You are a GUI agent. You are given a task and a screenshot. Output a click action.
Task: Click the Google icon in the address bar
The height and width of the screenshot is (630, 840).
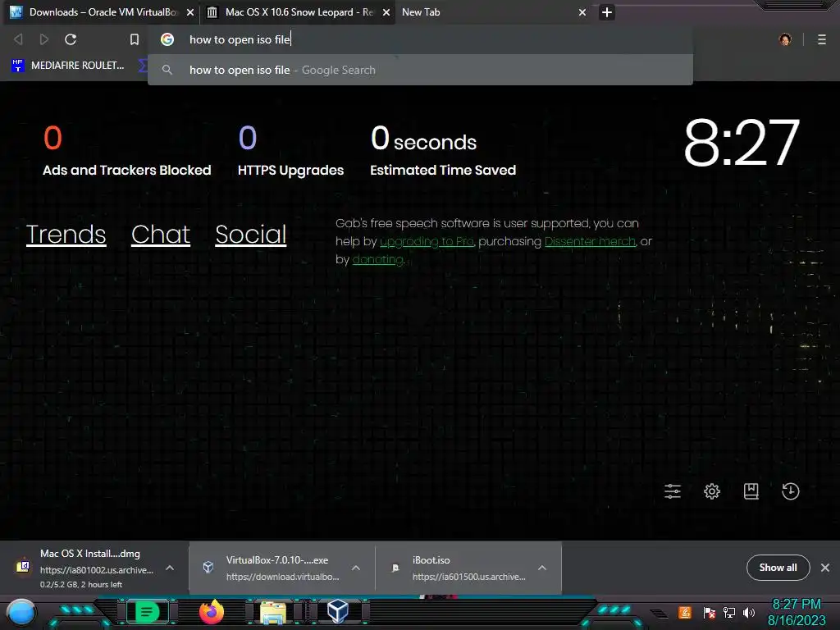pos(167,39)
